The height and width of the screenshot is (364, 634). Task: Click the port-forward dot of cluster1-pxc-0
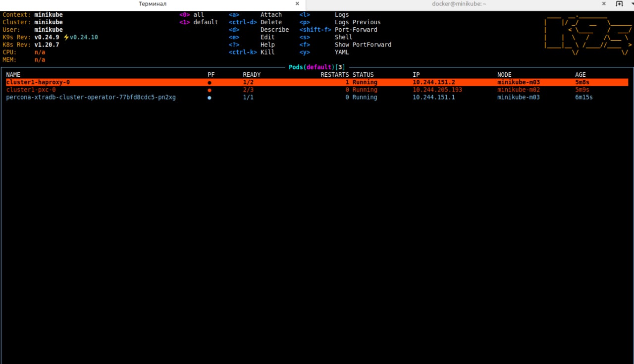click(x=210, y=90)
